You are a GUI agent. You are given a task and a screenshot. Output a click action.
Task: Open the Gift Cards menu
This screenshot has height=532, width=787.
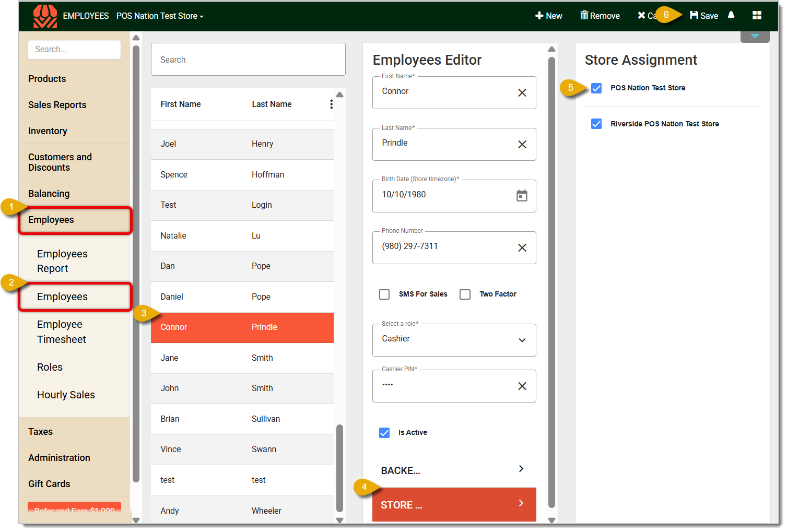pos(74,484)
